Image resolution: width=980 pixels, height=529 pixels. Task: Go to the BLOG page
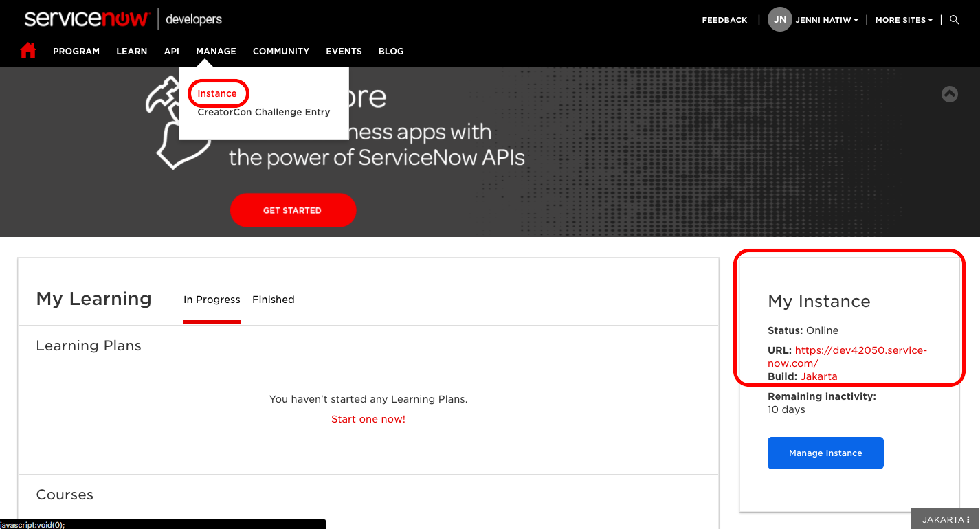tap(391, 51)
